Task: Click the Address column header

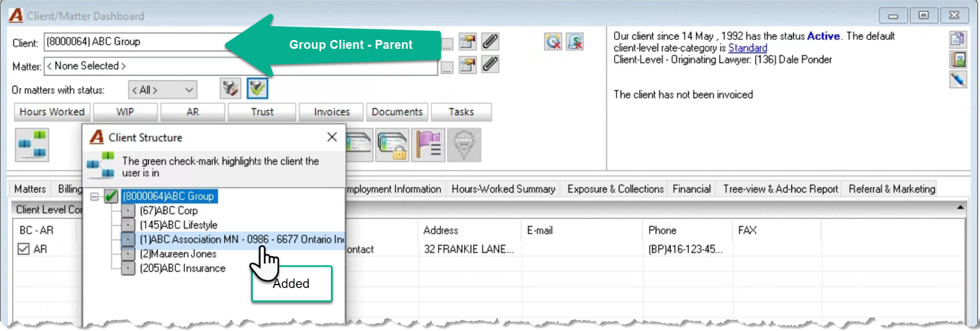Action: click(x=470, y=230)
